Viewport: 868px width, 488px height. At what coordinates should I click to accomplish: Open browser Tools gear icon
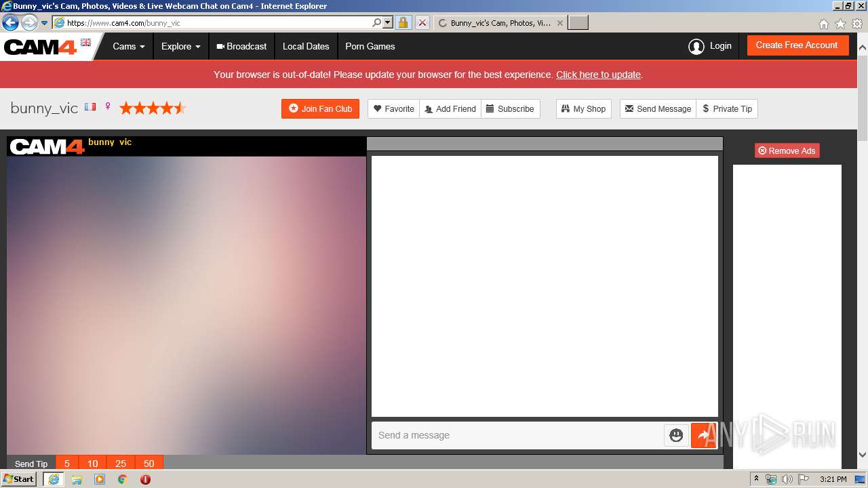(x=857, y=24)
